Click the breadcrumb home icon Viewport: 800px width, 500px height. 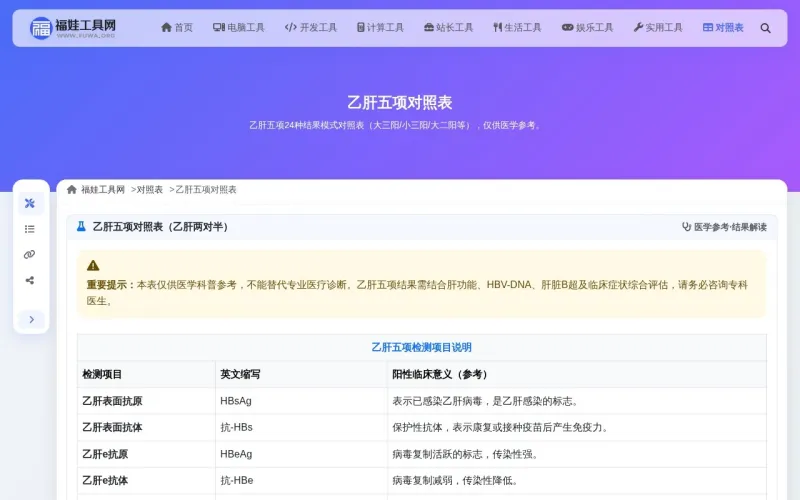tap(71, 189)
